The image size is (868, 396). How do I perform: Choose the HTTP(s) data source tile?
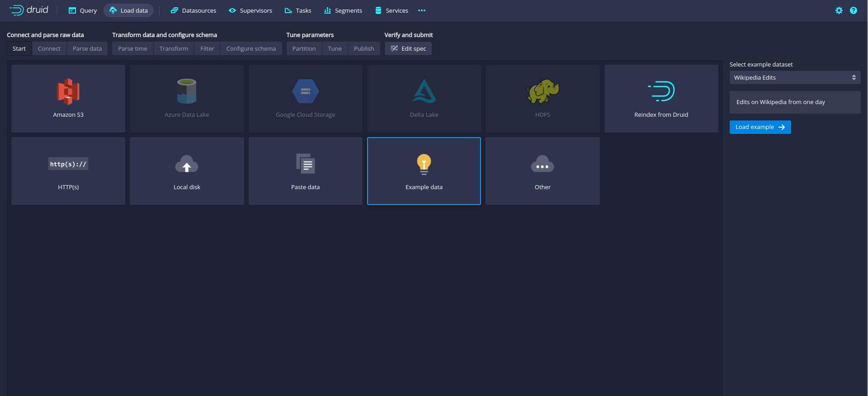pos(68,171)
